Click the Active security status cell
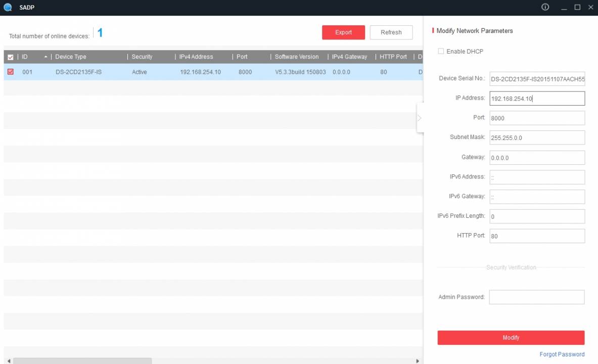Viewport: 598px width, 364px height. (139, 72)
